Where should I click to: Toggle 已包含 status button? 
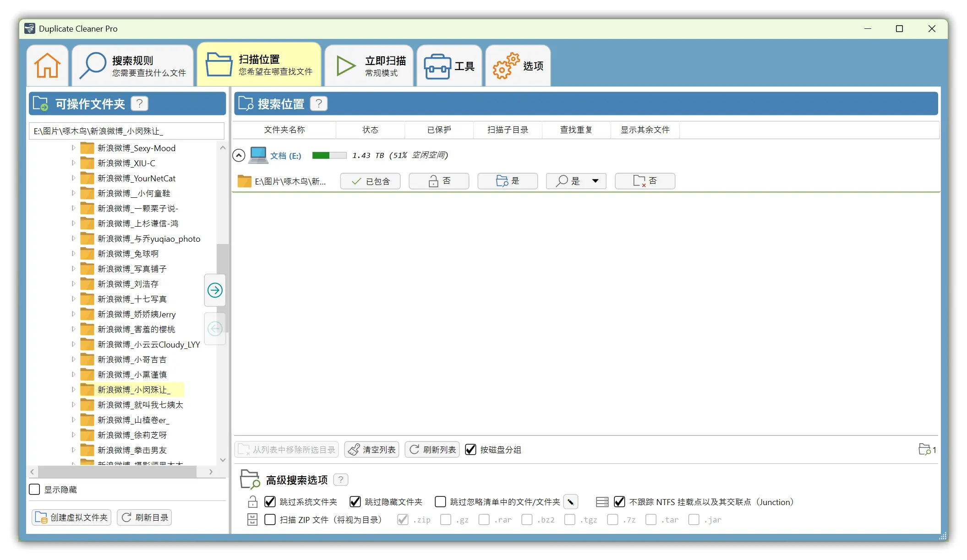coord(370,181)
